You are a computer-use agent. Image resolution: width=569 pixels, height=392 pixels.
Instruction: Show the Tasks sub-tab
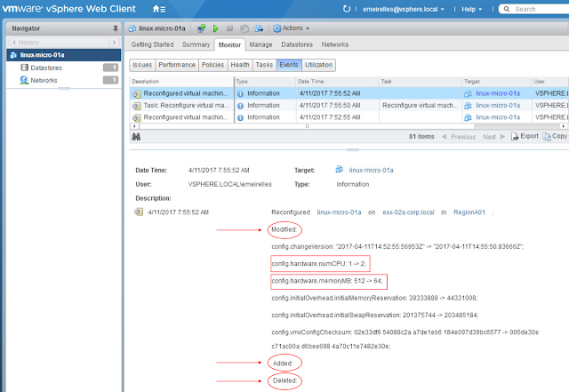pos(264,65)
